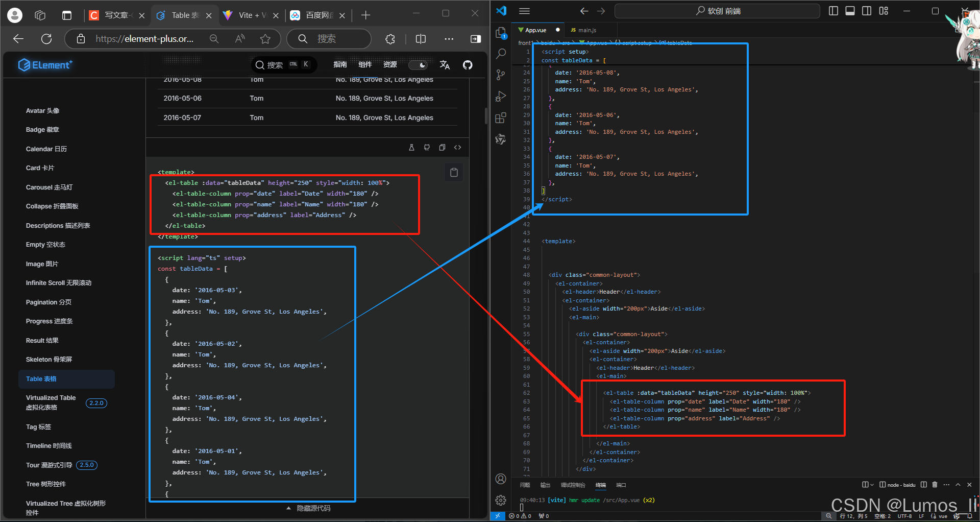Toggle Element Plus dark mode switch

click(x=418, y=65)
